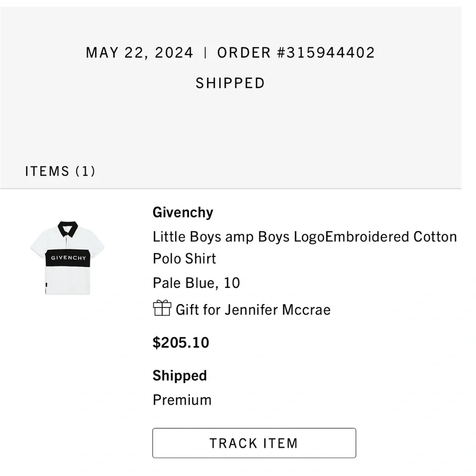Click the Pale Blue, 10 variant text
This screenshot has height=476, width=476.
pos(196,283)
